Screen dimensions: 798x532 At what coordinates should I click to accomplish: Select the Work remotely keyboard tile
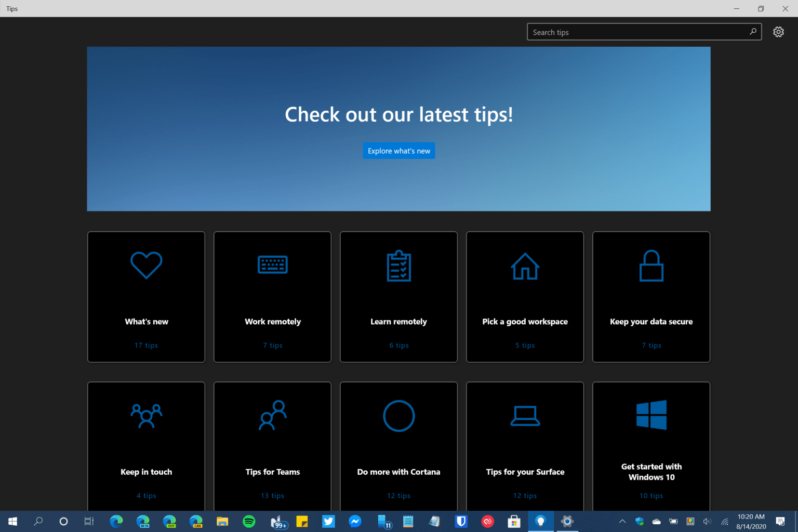[272, 297]
